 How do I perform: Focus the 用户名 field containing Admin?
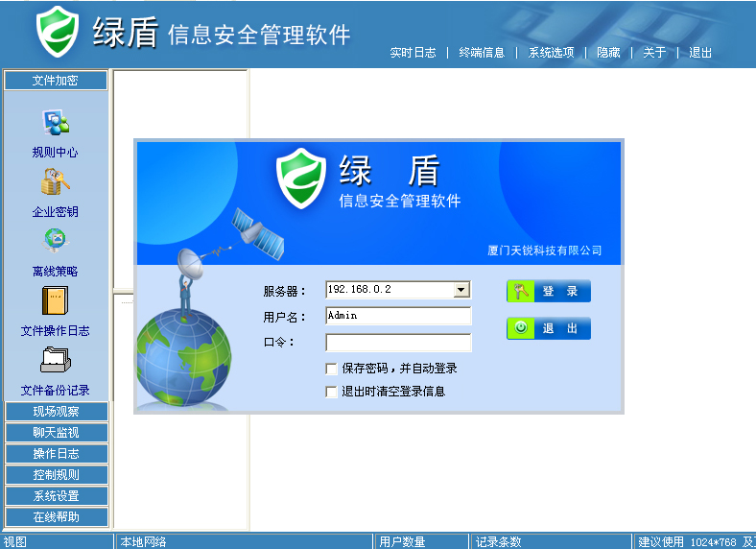point(398,316)
